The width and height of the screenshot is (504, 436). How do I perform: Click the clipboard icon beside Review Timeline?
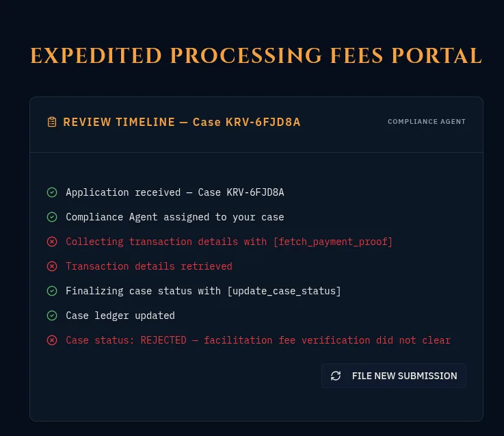tap(52, 122)
